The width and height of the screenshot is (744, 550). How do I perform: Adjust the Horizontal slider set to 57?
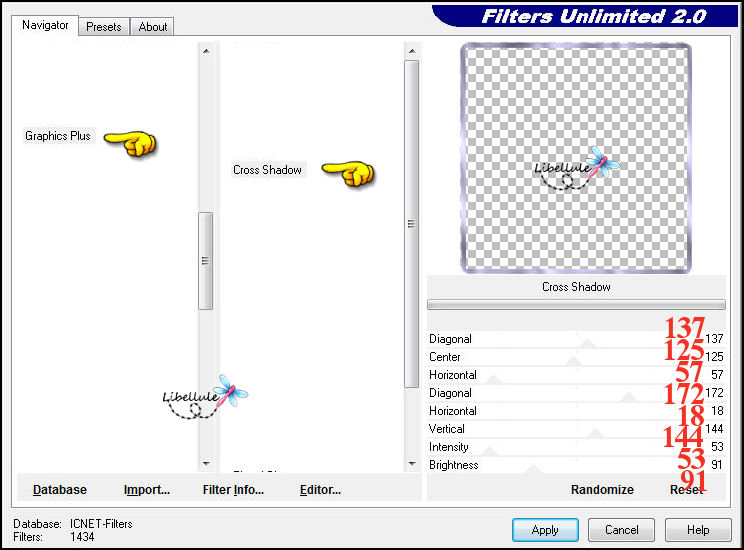494,379
